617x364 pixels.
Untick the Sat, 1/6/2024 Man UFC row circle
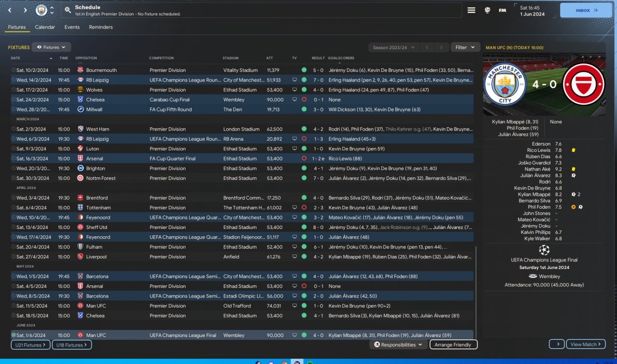13,335
